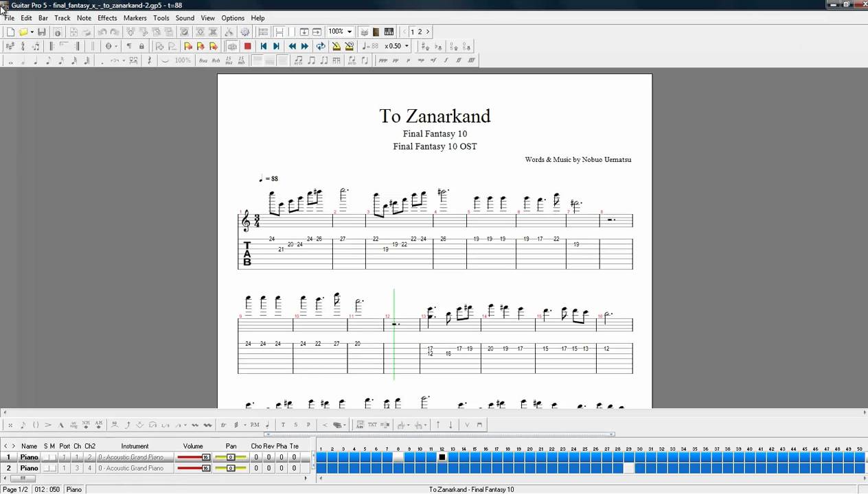The image size is (868, 494).
Task: Click the fast-forward double-arrow icon
Action: pyautogui.click(x=305, y=46)
